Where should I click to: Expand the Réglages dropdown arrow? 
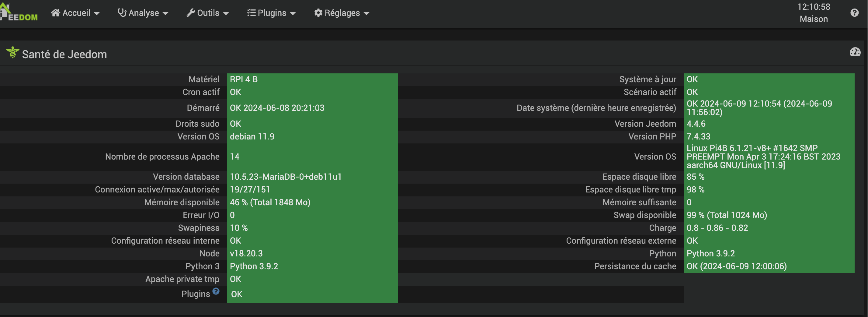click(366, 13)
